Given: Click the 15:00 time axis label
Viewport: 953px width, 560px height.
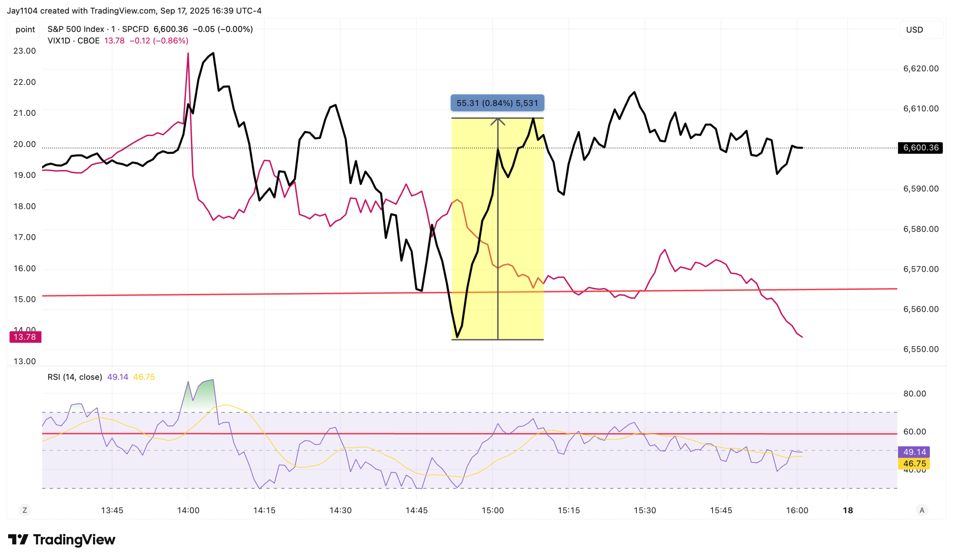Looking at the screenshot, I should point(493,511).
